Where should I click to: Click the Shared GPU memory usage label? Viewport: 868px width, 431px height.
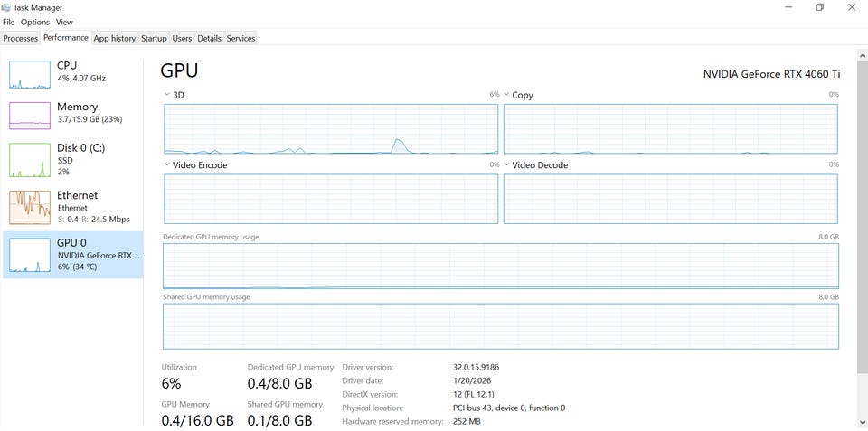pyautogui.click(x=206, y=297)
